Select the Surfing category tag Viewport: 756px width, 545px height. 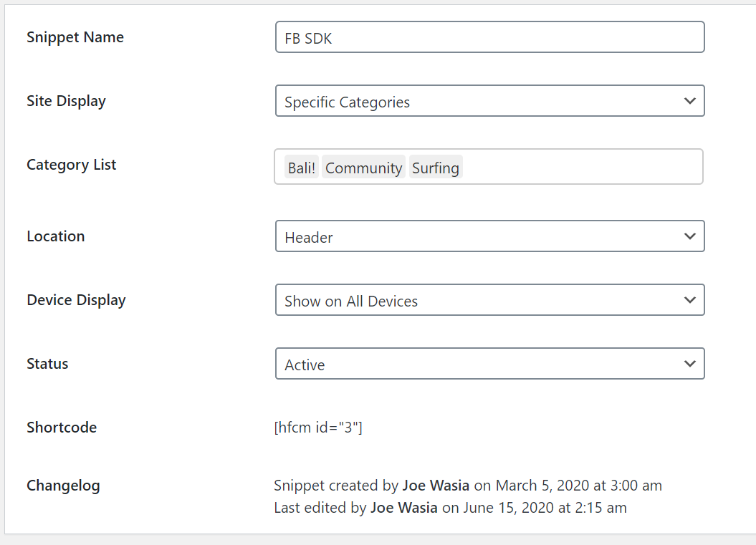pyautogui.click(x=436, y=167)
